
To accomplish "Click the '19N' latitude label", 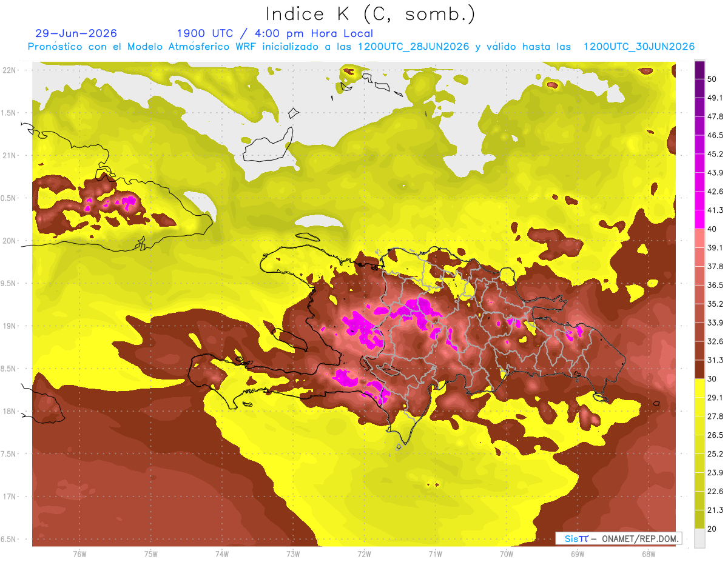I will point(8,326).
